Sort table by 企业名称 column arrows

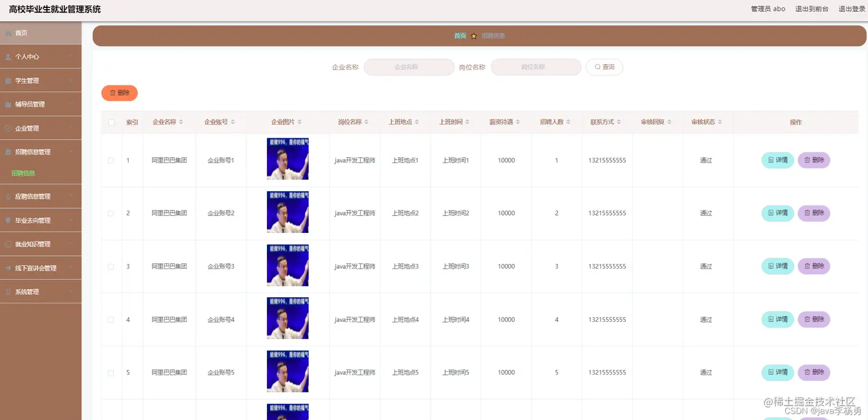pyautogui.click(x=181, y=122)
